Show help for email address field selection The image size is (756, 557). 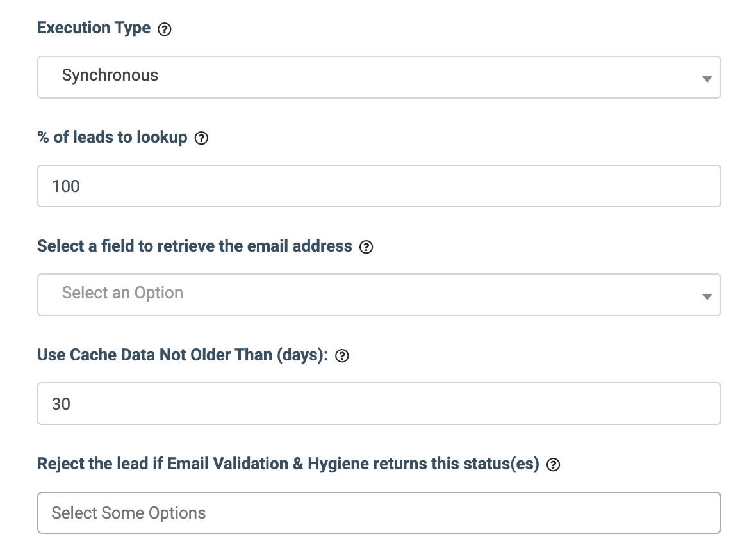[366, 247]
